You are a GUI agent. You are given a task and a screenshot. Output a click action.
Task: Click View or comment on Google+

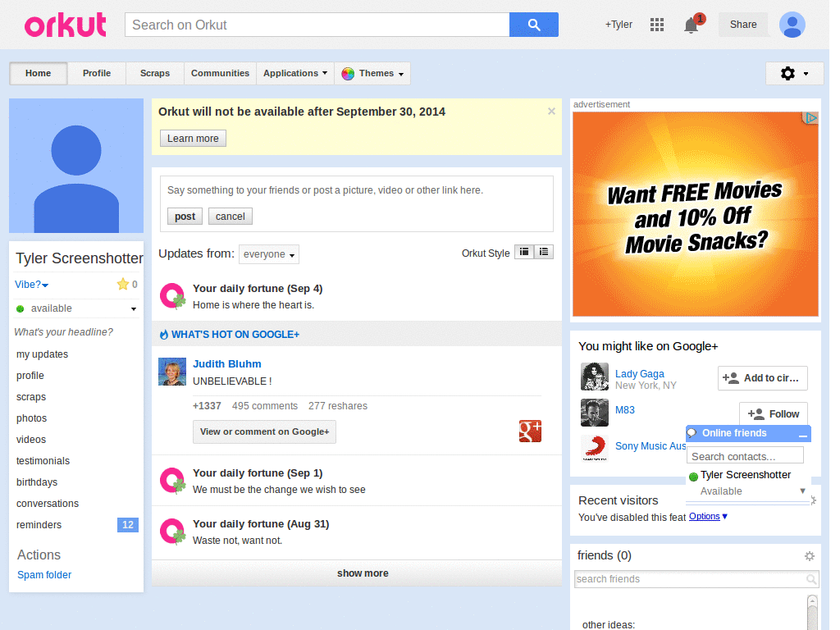click(265, 431)
